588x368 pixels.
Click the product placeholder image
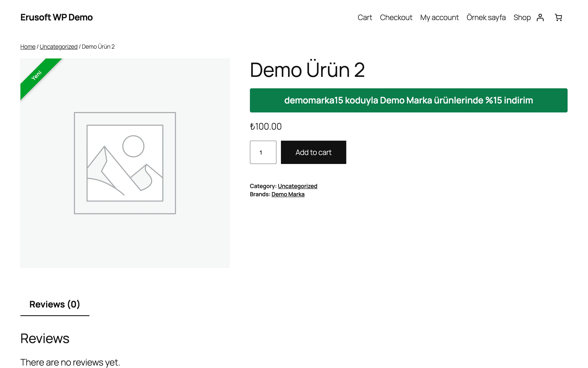pyautogui.click(x=125, y=163)
